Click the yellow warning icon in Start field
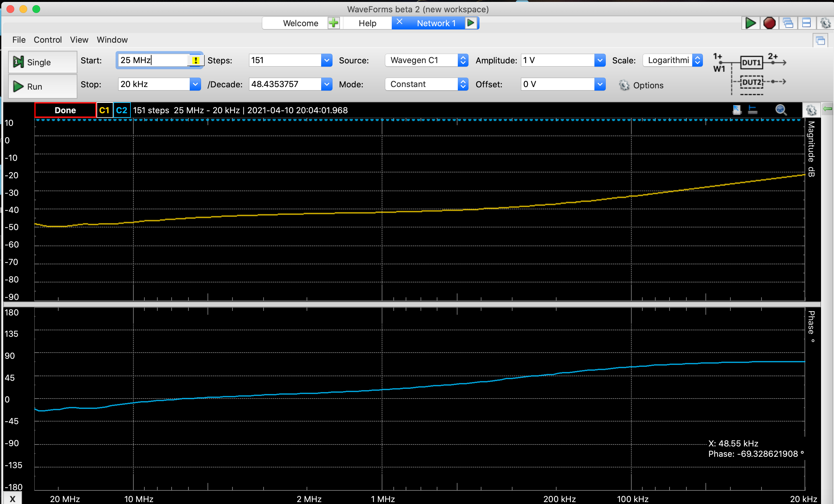 click(x=196, y=60)
